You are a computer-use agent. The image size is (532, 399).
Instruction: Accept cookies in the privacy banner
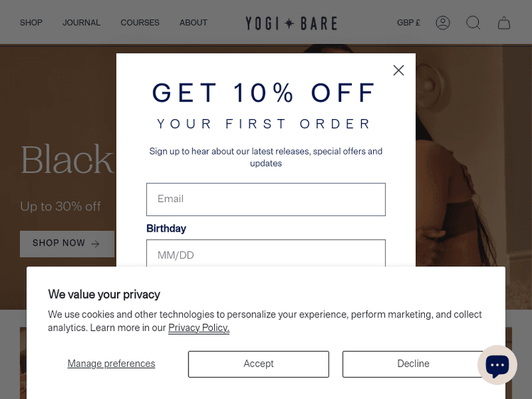point(258,364)
